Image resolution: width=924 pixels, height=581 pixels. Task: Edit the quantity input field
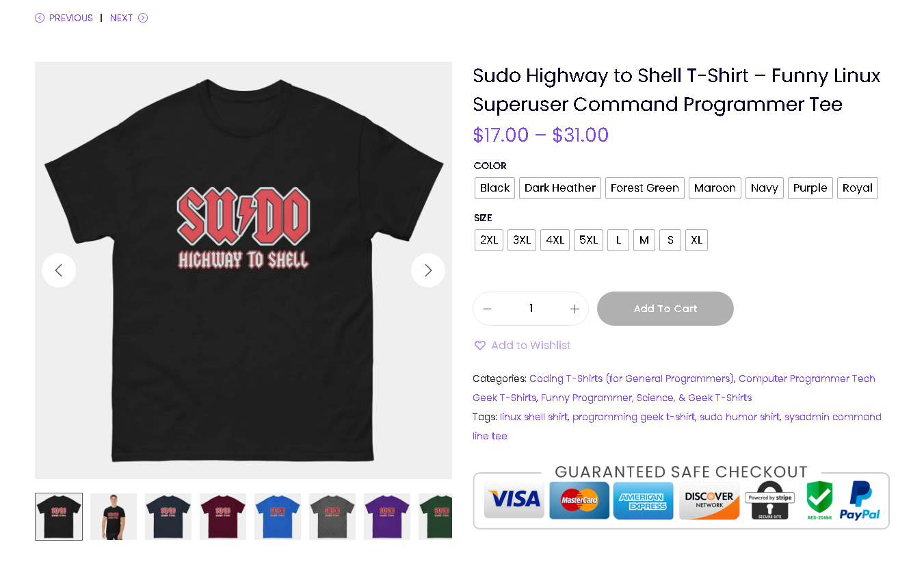coord(531,309)
